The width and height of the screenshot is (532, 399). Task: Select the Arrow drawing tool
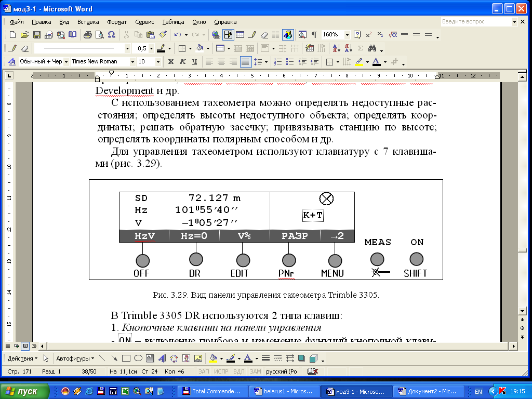click(114, 358)
